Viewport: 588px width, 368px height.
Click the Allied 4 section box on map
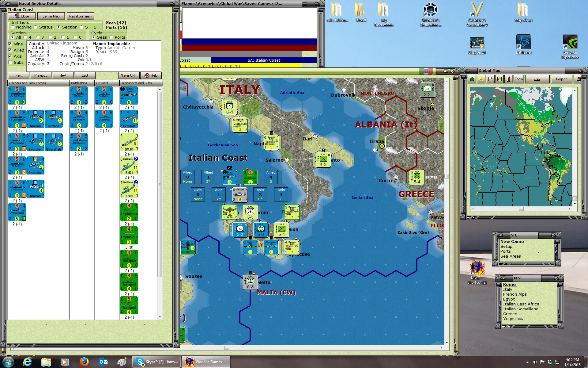click(271, 177)
